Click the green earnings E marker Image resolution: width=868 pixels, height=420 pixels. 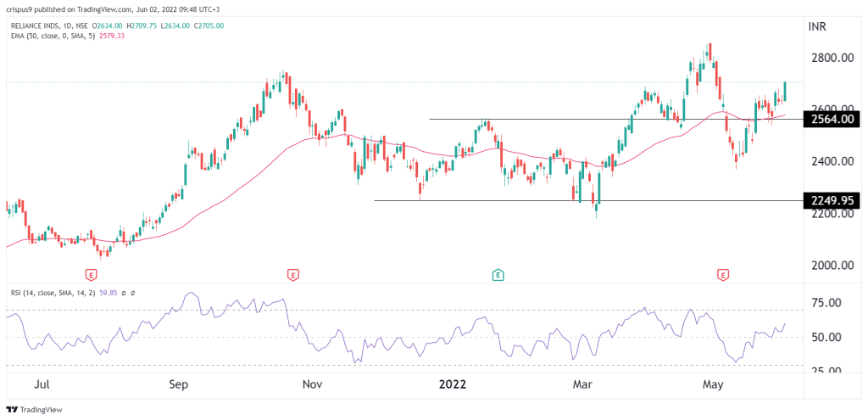(498, 274)
